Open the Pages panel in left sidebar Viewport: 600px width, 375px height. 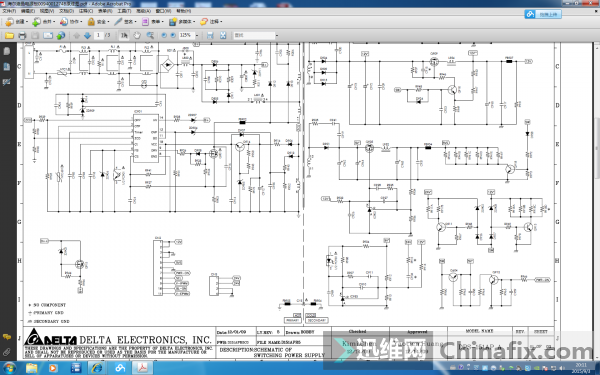point(7,51)
